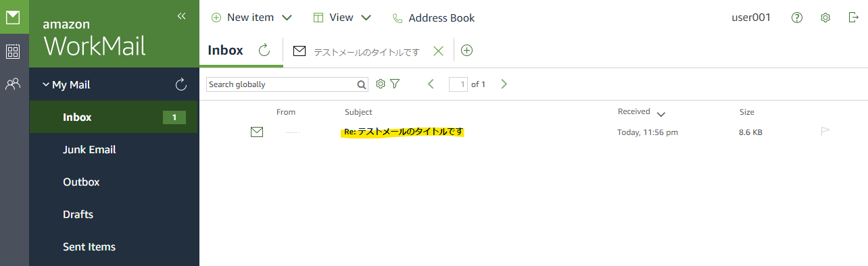This screenshot has height=266, width=868.
Task: Add a new tab with the plus circle icon
Action: point(466,50)
